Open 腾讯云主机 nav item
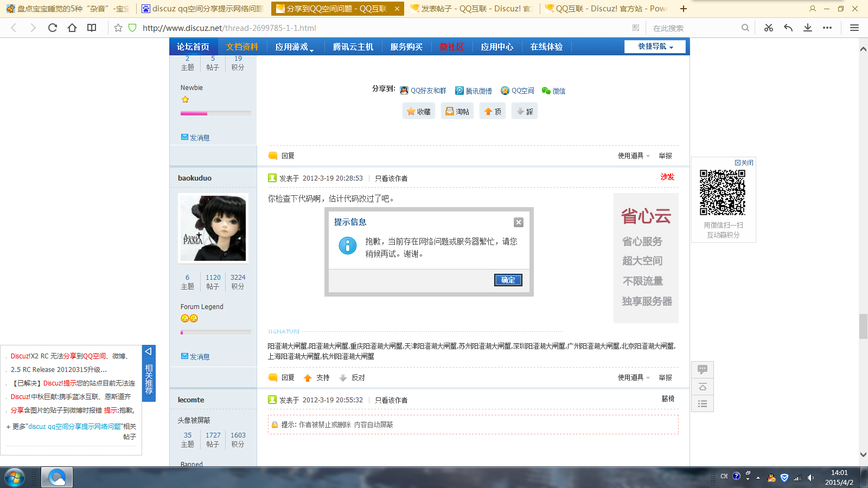 (x=353, y=47)
